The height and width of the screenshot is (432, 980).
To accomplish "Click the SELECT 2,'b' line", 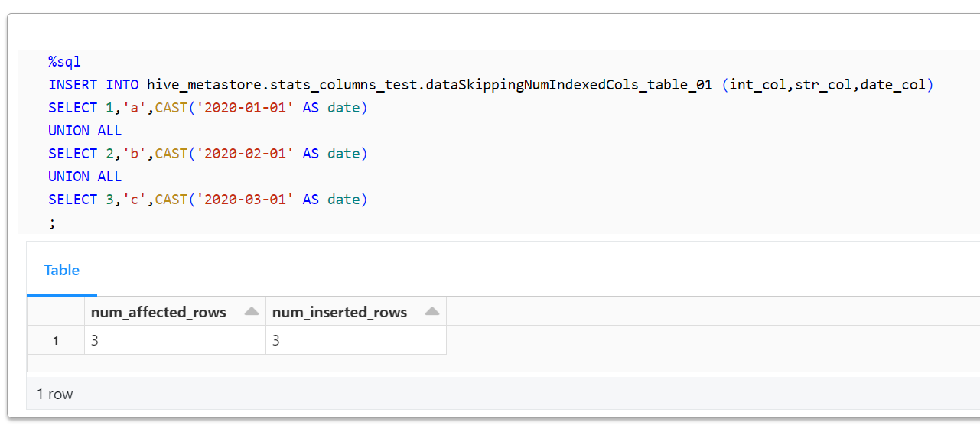I will click(x=208, y=154).
